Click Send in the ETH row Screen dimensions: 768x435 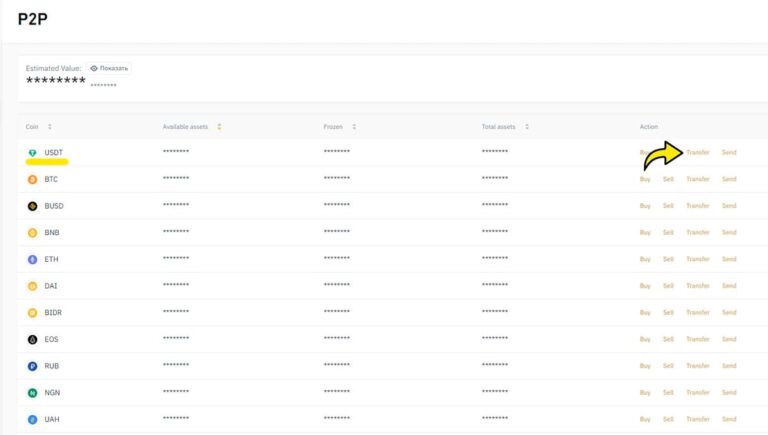click(729, 260)
